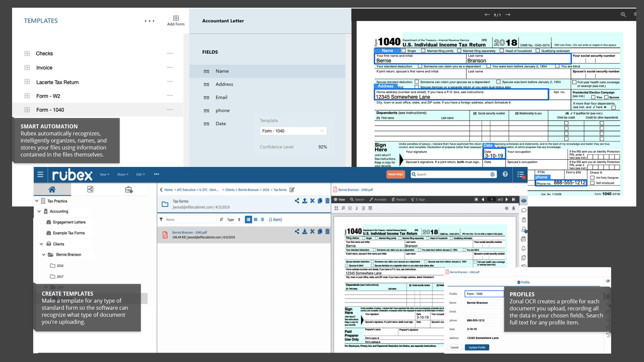Viewport: 644px width, 362px height.
Task: Click the Update Profile button
Action: point(477,348)
